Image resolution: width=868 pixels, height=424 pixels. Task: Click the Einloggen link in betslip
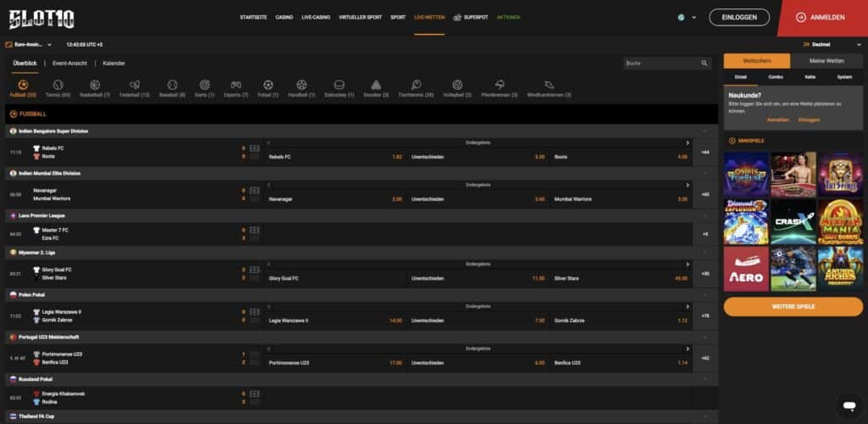pos(809,120)
